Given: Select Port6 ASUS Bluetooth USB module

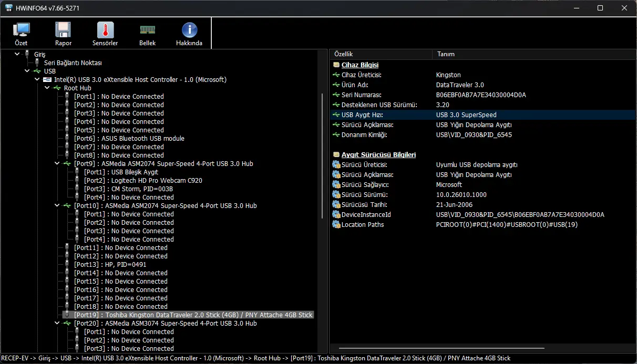Looking at the screenshot, I should [129, 138].
